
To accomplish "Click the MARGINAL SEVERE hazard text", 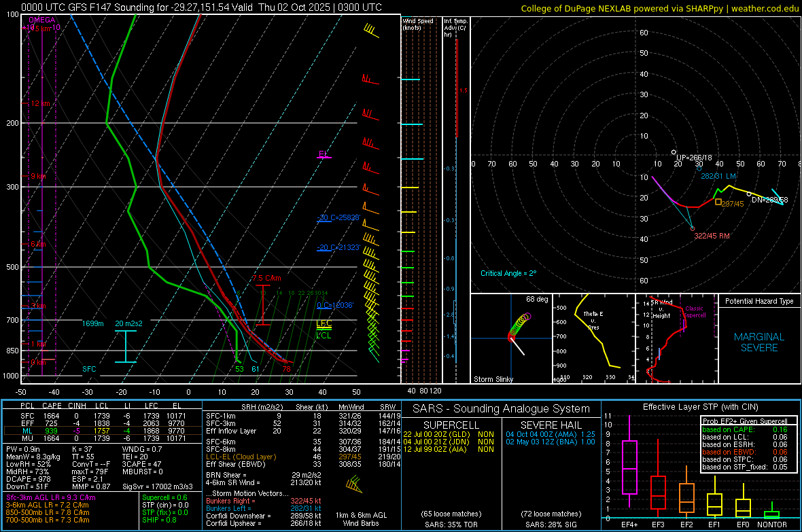I will [759, 342].
